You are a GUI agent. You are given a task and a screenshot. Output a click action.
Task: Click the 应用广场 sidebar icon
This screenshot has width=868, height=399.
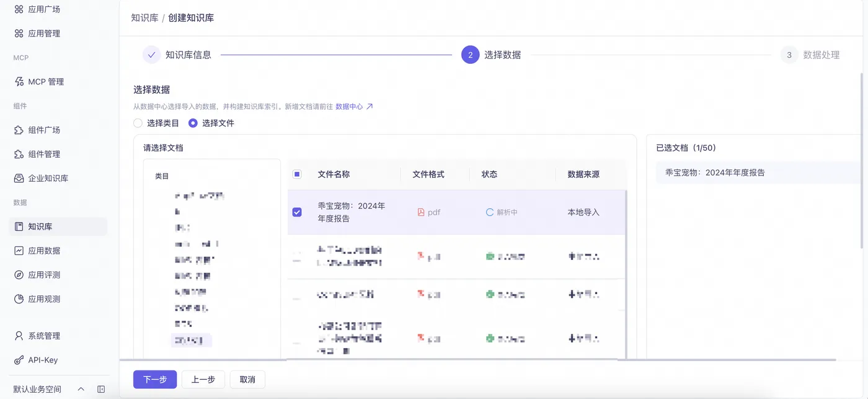click(x=19, y=9)
